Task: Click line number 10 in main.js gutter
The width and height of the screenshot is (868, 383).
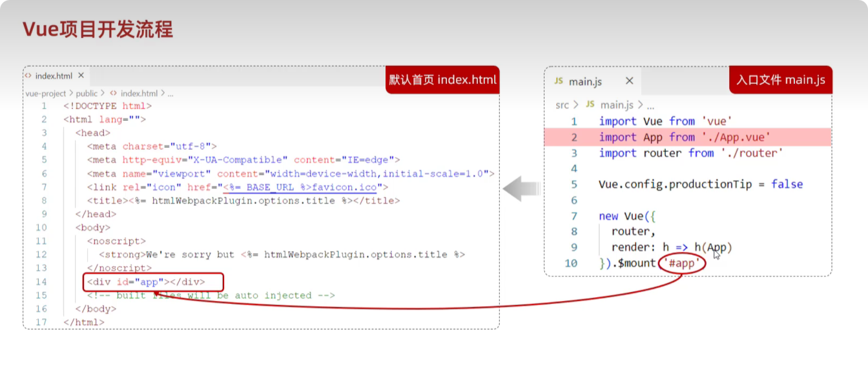Action: point(571,264)
